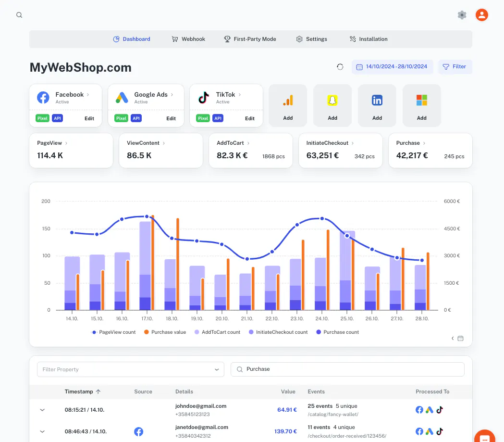Click the Source column header

[143, 391]
